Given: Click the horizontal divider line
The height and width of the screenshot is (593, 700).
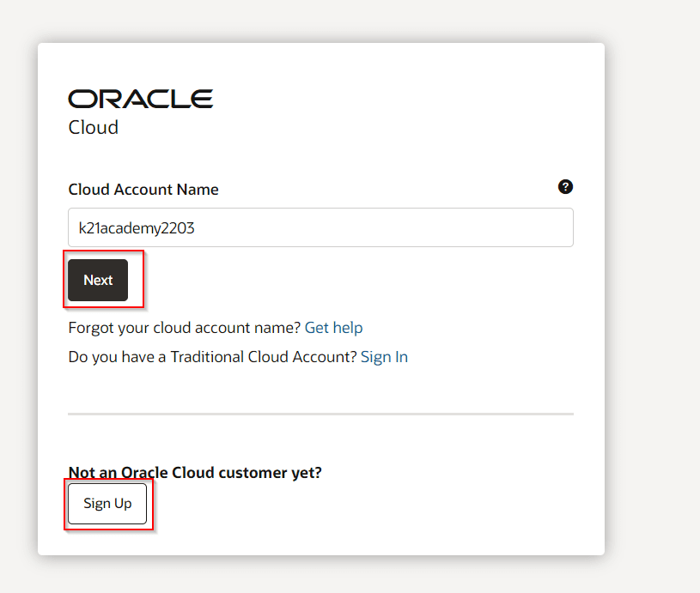Looking at the screenshot, I should coord(320,414).
